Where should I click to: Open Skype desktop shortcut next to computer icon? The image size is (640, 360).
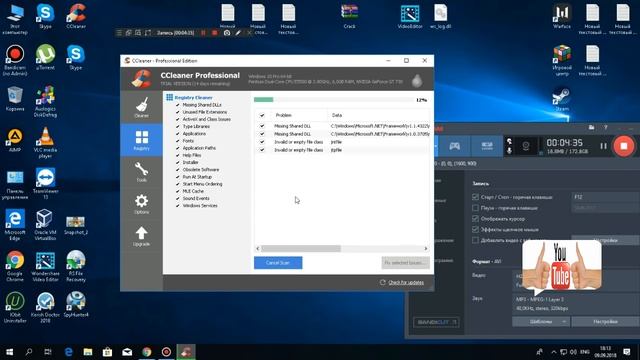(45, 16)
